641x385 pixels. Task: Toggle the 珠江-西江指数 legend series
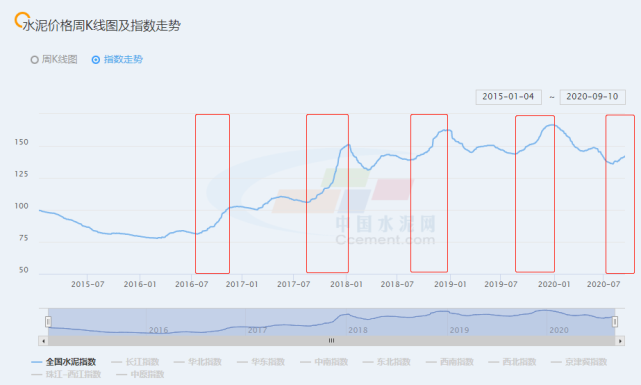coord(66,374)
